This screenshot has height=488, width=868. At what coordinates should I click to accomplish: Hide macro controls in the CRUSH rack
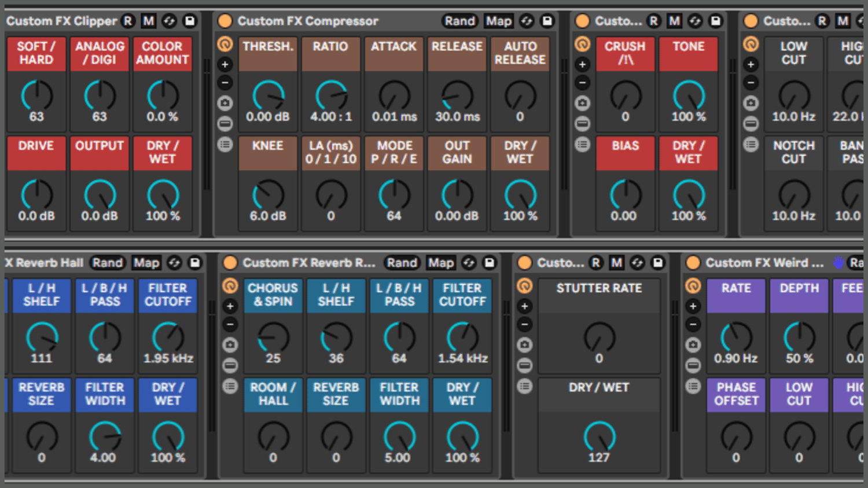click(583, 44)
